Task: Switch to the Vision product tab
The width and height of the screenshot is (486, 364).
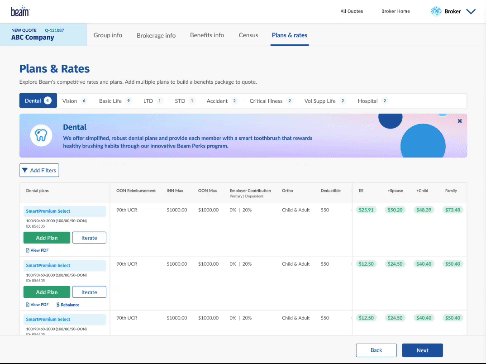Action: [x=74, y=101]
